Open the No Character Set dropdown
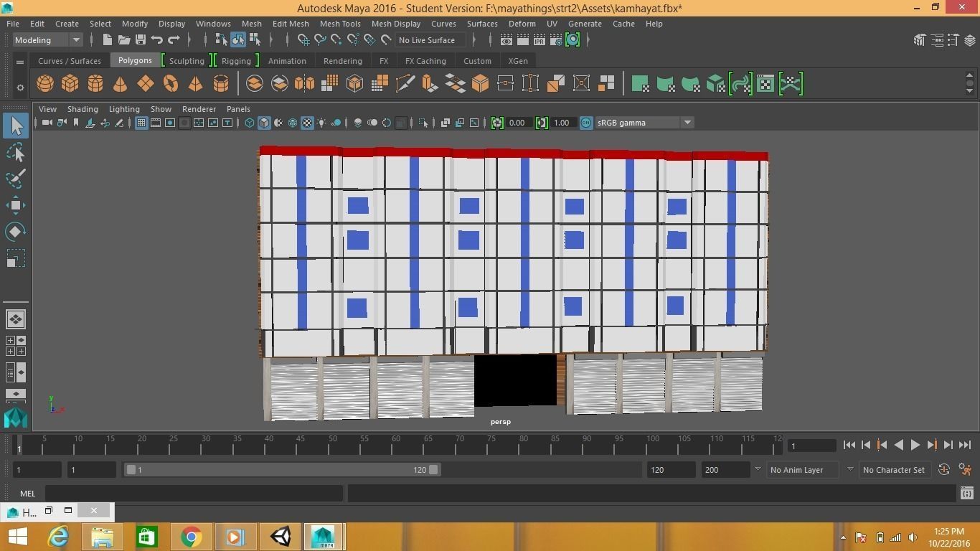The width and height of the screenshot is (980, 551). click(894, 470)
